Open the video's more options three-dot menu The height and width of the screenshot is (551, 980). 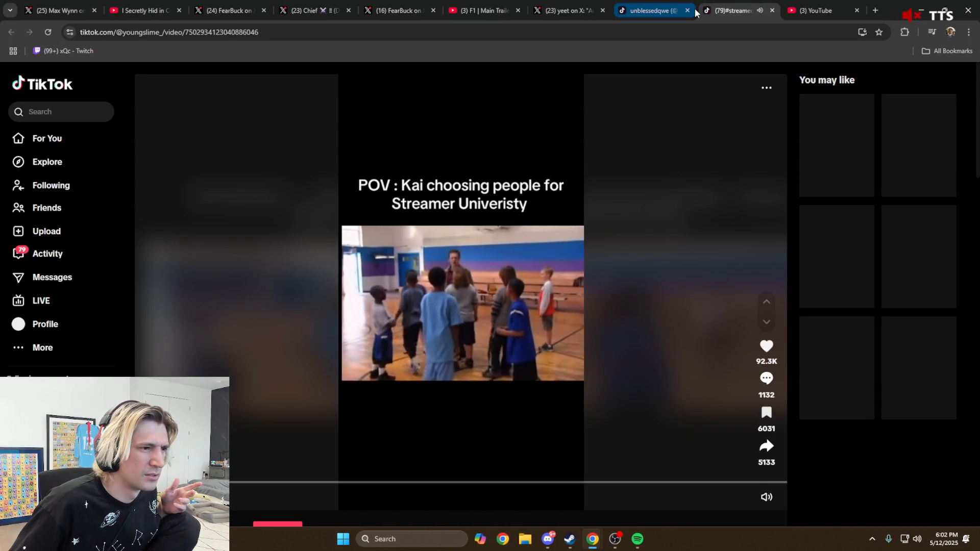(766, 87)
